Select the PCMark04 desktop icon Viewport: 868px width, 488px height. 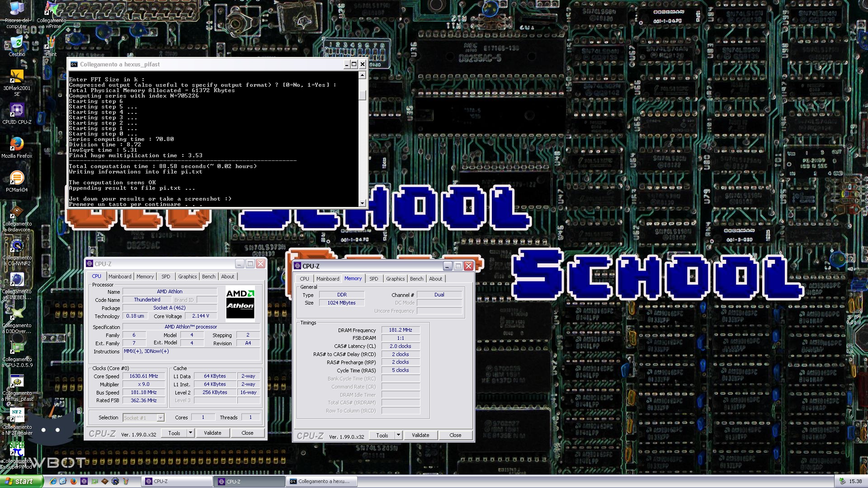[17, 182]
